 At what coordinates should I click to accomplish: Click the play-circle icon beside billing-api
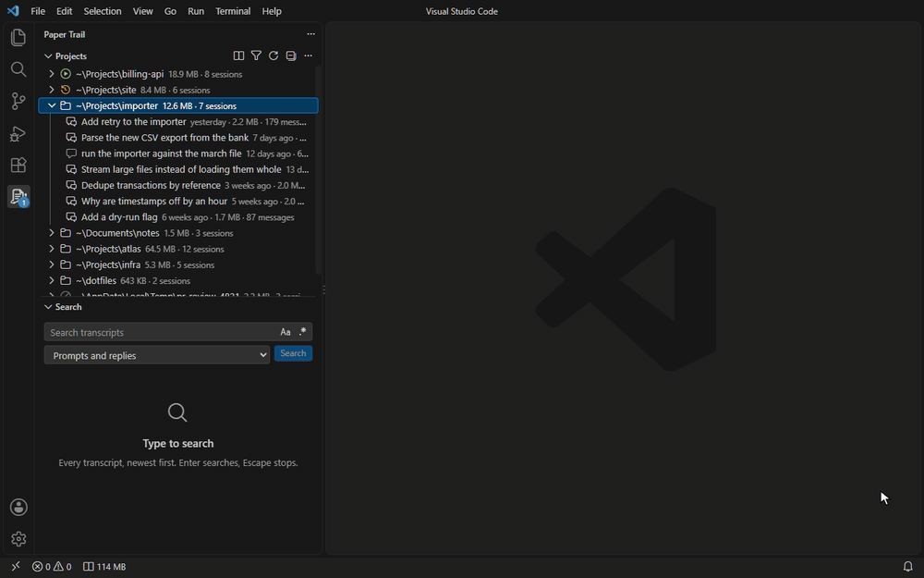point(66,74)
